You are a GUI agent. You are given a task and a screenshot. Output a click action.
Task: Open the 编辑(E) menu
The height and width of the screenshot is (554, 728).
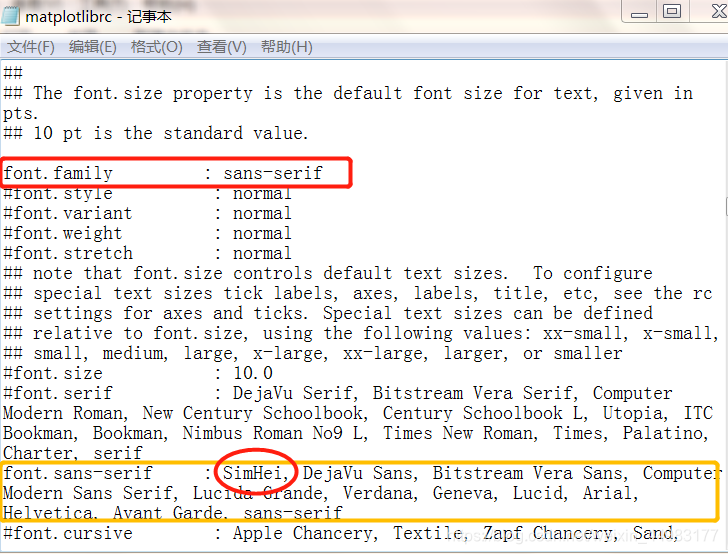point(92,47)
